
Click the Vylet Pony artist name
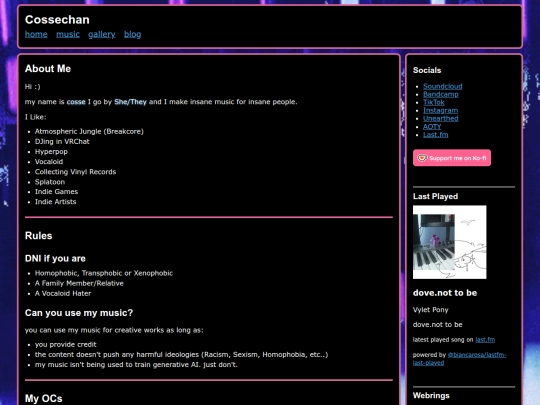pyautogui.click(x=430, y=310)
